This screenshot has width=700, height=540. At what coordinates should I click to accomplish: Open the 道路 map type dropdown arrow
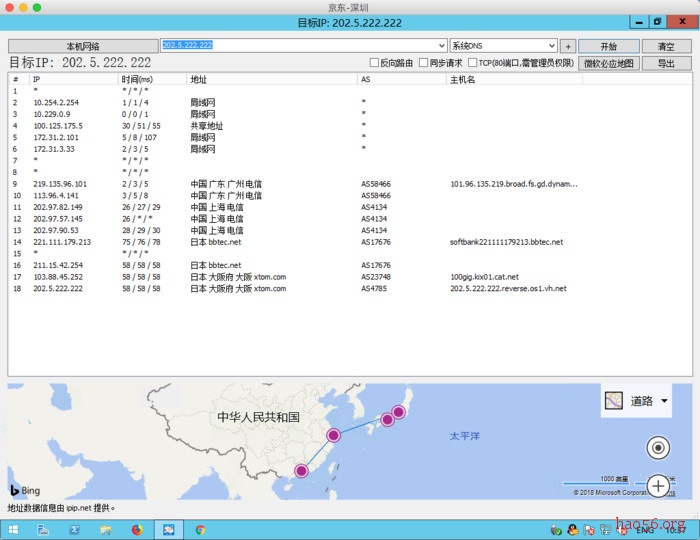coord(664,401)
